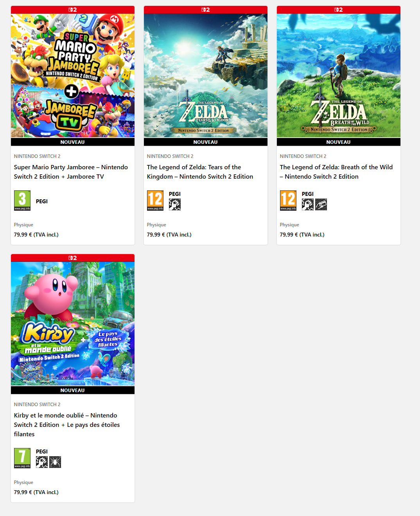Click the NOUVEAU badge under Mario Party cover
420x516 pixels.
(x=73, y=142)
